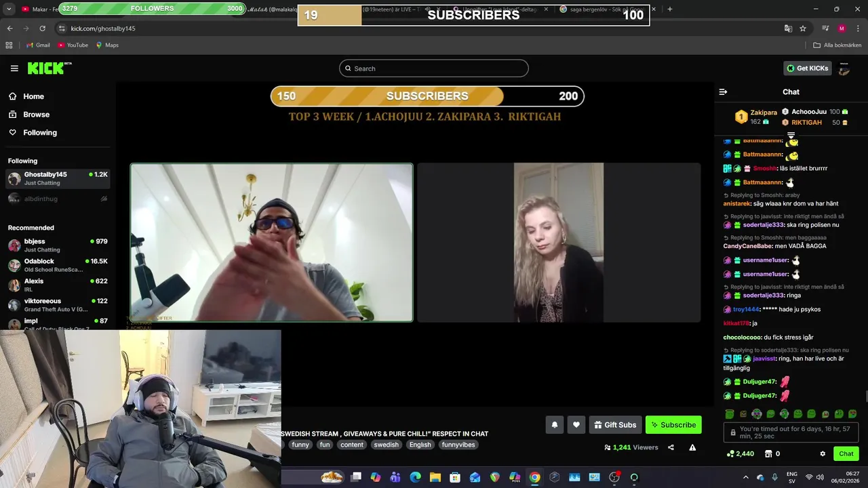Open Following in the sidebar
This screenshot has width=868, height=488.
click(x=40, y=133)
